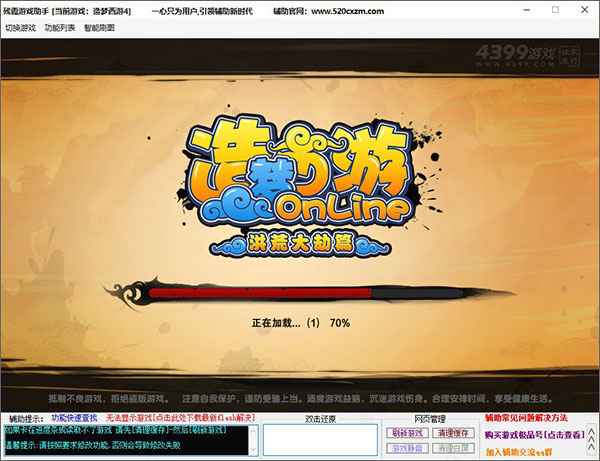Click the tips box scroll down arrow
Viewport: 600px width, 461px height.
click(253, 450)
